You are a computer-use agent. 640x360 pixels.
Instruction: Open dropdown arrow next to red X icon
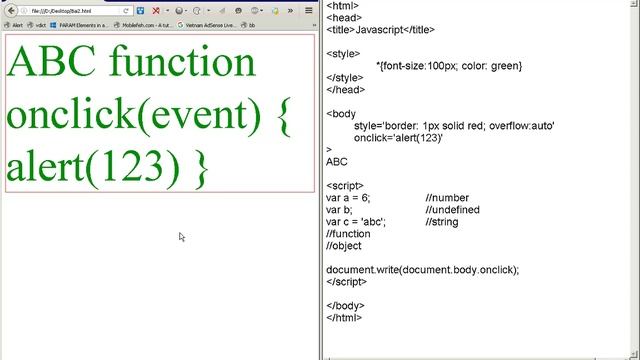point(167,11)
